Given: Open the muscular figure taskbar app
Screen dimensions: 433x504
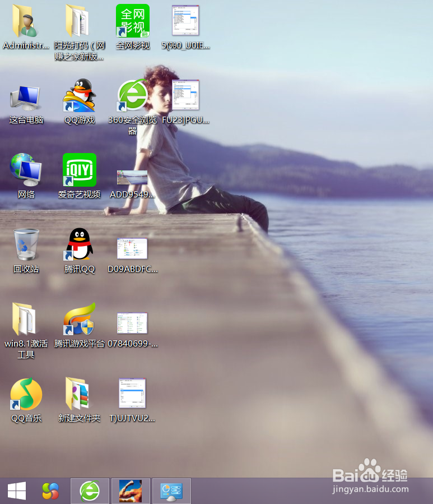Looking at the screenshot, I should pos(131,491).
